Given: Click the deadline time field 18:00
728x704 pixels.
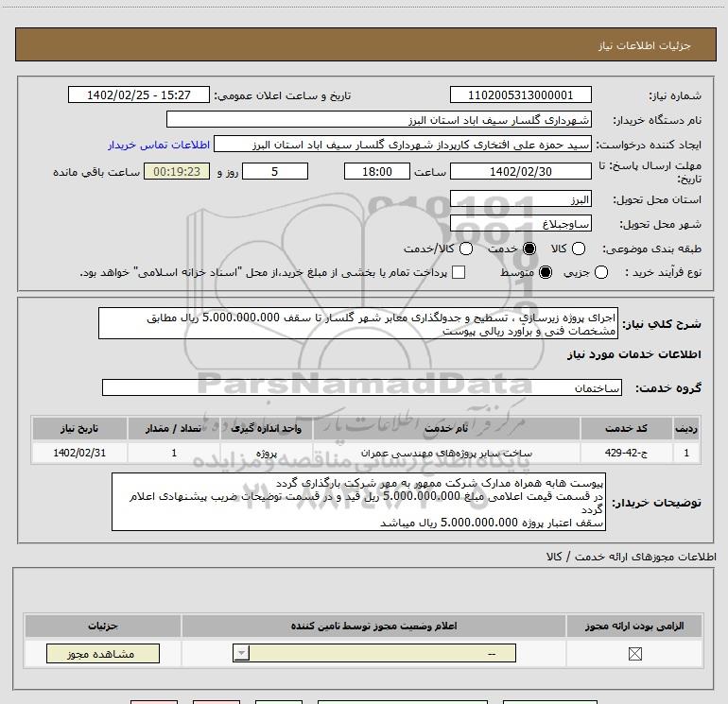Looking at the screenshot, I should coord(377,171).
